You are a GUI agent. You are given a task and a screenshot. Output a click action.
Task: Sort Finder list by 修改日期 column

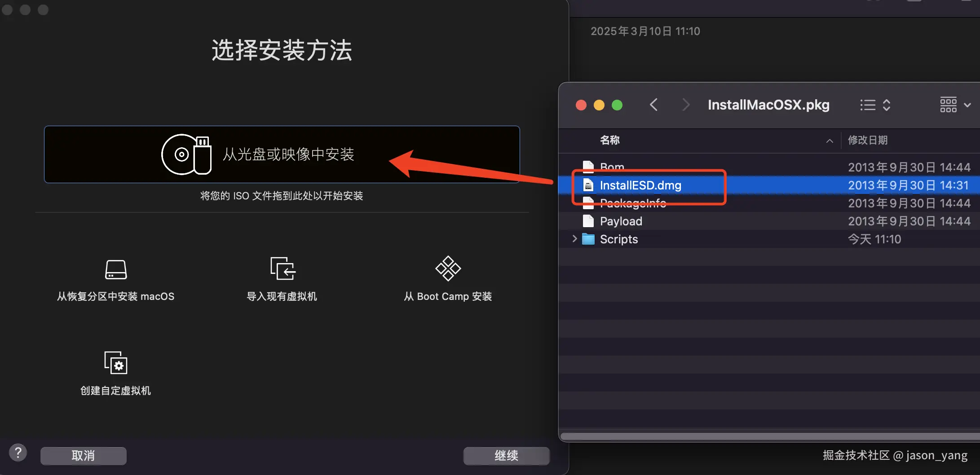(868, 140)
